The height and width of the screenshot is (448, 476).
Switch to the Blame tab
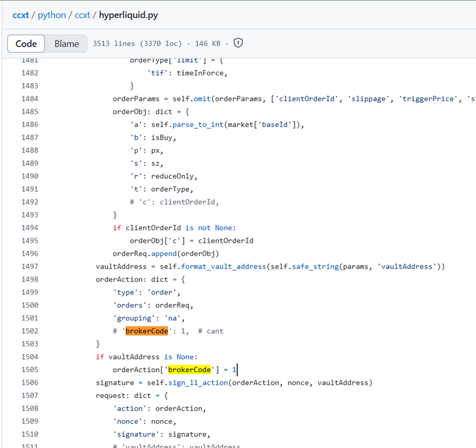click(x=67, y=43)
